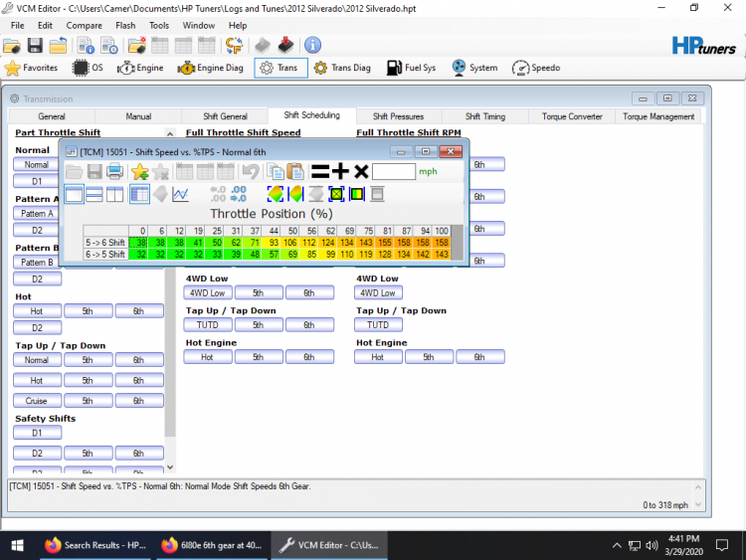746x560 pixels.
Task: Click the close file folder icon with arrow
Action: coord(58,46)
